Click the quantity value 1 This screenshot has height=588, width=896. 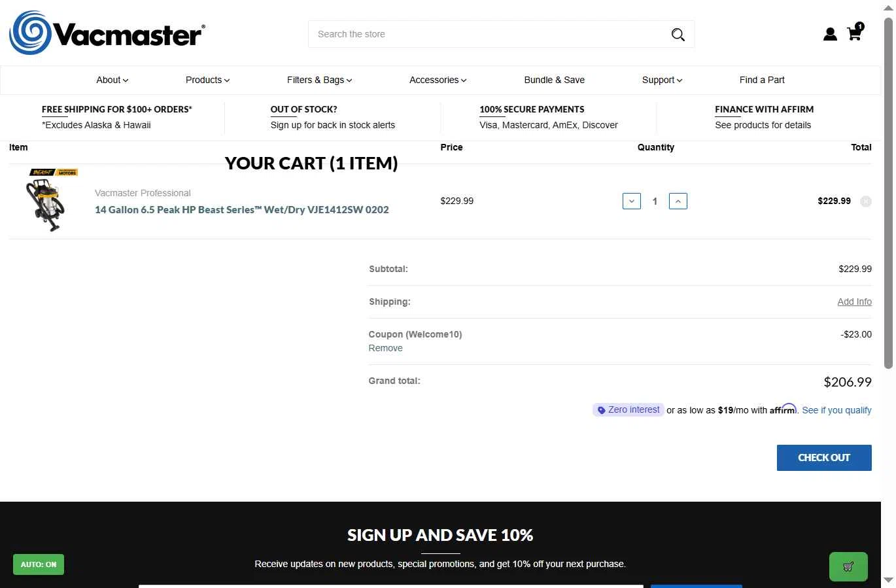click(x=655, y=201)
